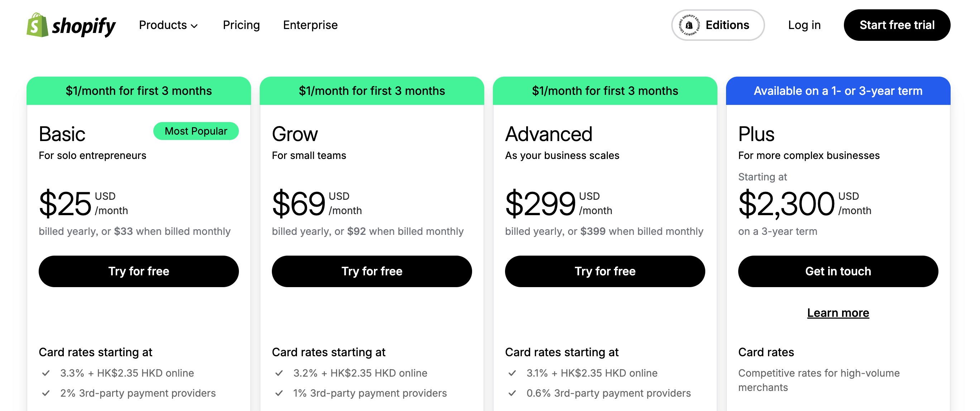Try the Grow plan for free
The width and height of the screenshot is (980, 411).
(x=372, y=271)
